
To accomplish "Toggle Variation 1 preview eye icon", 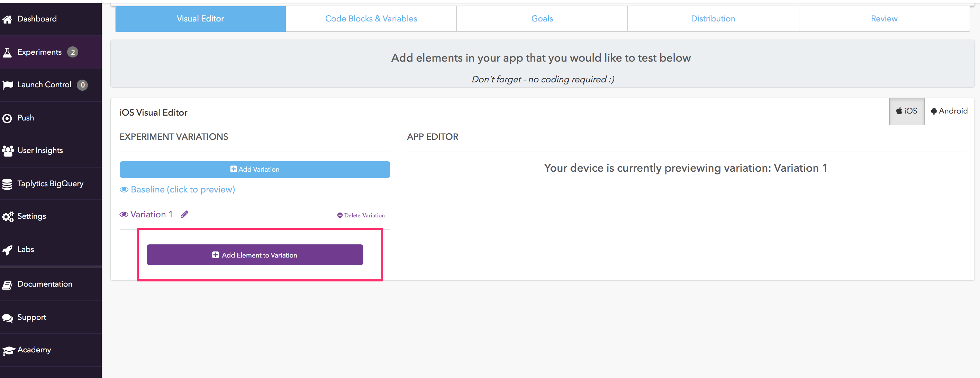I will (x=124, y=215).
